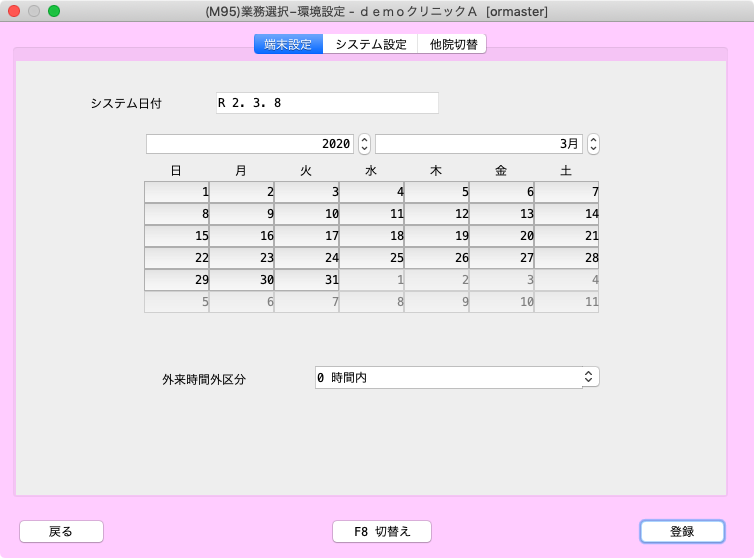The image size is (754, 558).
Task: Select calendar day 27
Action: (502, 258)
